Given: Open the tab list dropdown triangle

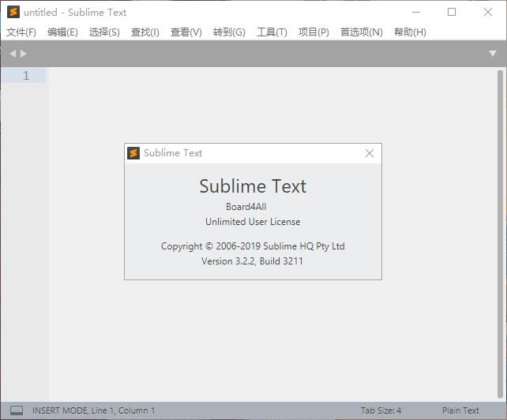Looking at the screenshot, I should pos(493,54).
